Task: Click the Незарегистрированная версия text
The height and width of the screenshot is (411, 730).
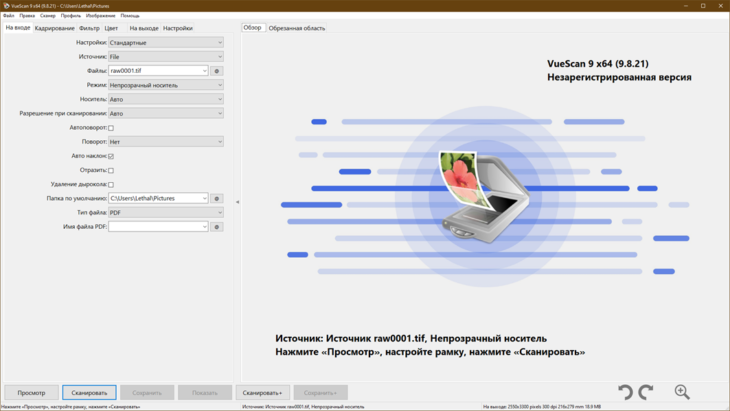Action: tap(619, 77)
